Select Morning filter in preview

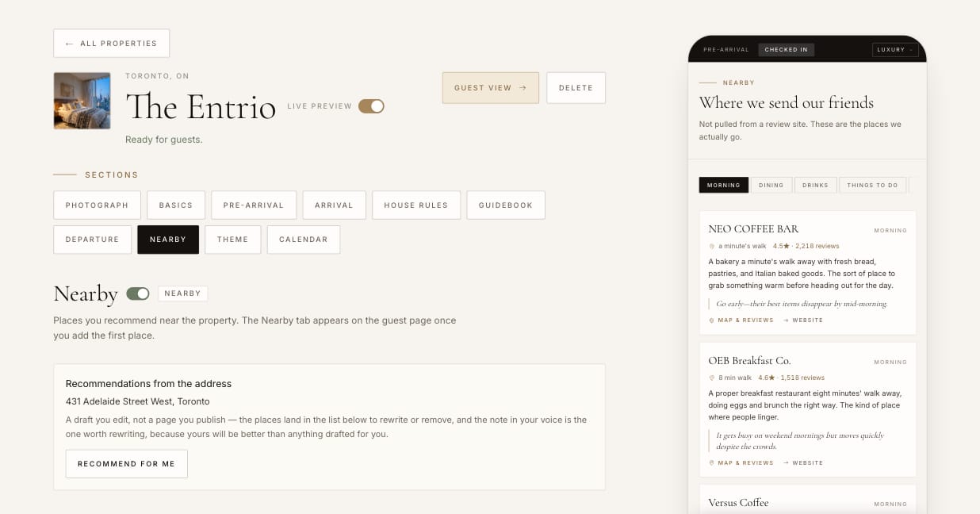(723, 185)
